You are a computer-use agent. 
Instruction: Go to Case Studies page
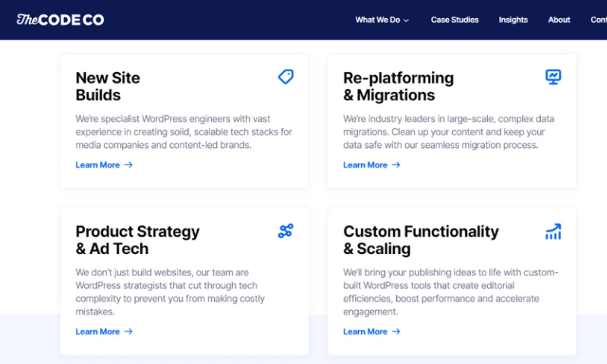[454, 20]
